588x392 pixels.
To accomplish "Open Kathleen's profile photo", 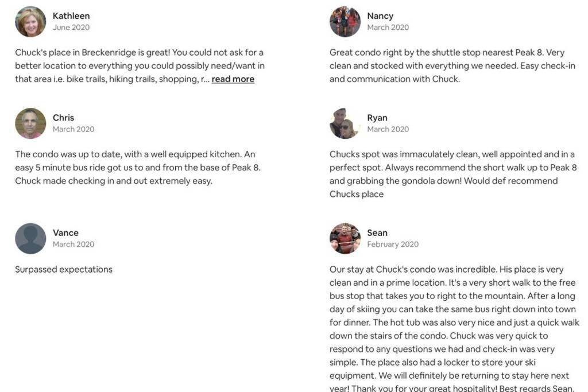I will click(30, 21).
